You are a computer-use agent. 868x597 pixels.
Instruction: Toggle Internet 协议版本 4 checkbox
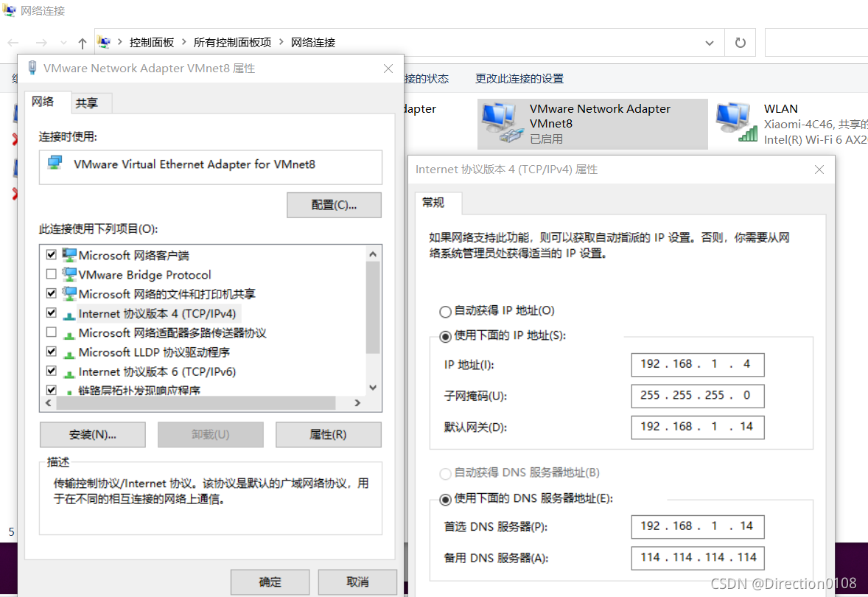point(52,313)
